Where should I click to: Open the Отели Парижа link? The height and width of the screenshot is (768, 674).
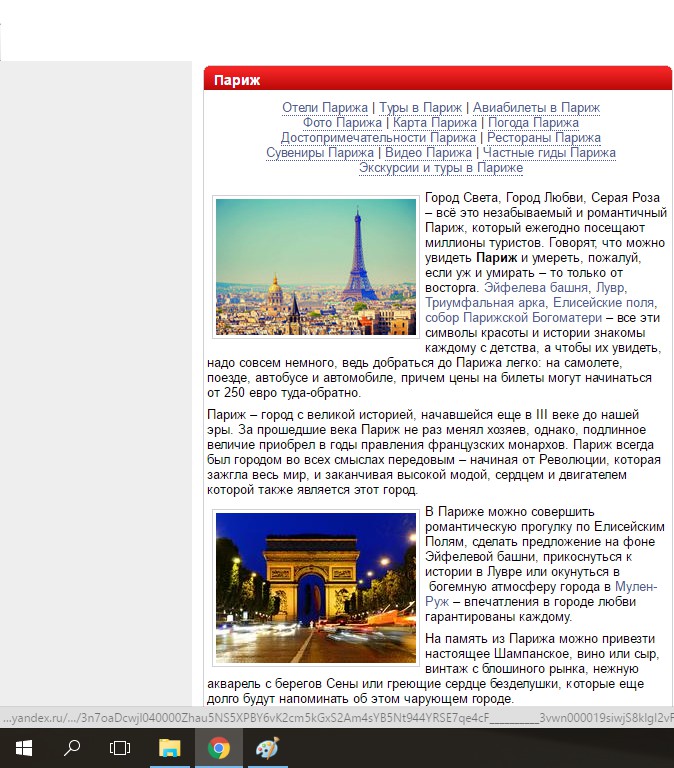(x=325, y=107)
